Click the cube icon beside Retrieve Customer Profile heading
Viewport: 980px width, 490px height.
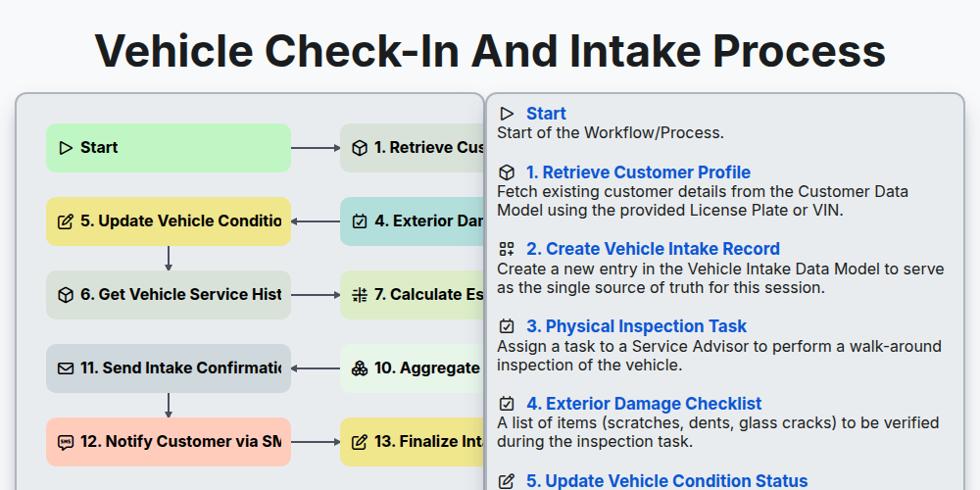click(507, 172)
